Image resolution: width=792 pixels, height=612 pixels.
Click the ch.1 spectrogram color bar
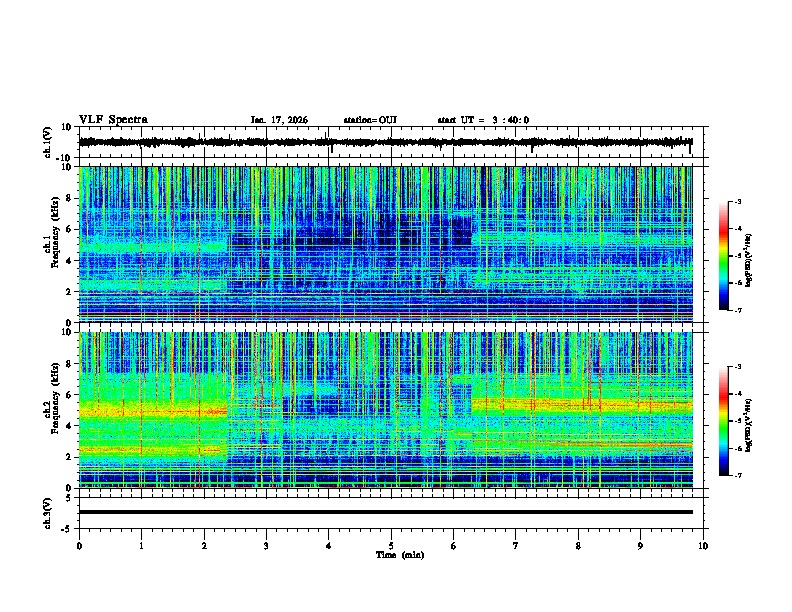click(x=723, y=256)
